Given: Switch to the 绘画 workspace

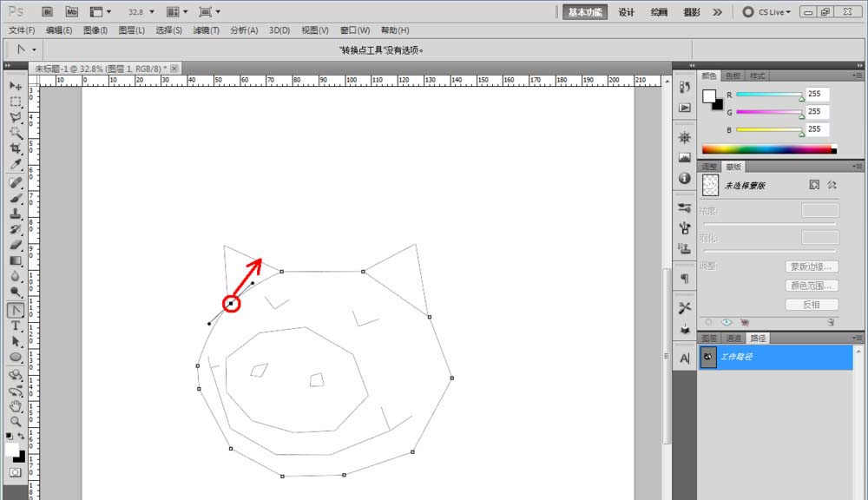Looking at the screenshot, I should (659, 12).
